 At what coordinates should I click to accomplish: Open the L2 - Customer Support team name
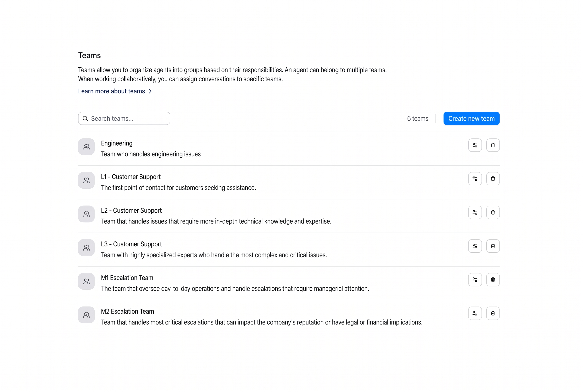(131, 211)
